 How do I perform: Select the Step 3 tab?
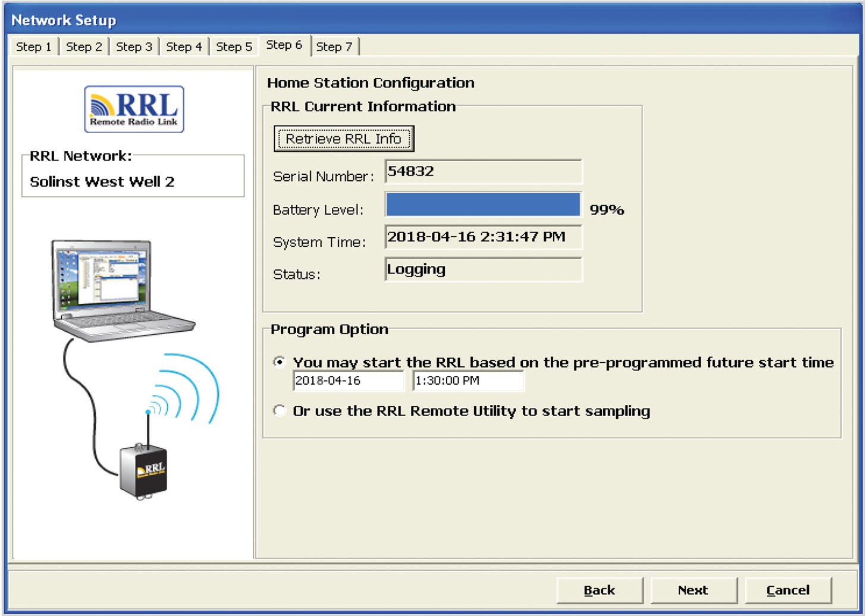[x=134, y=46]
